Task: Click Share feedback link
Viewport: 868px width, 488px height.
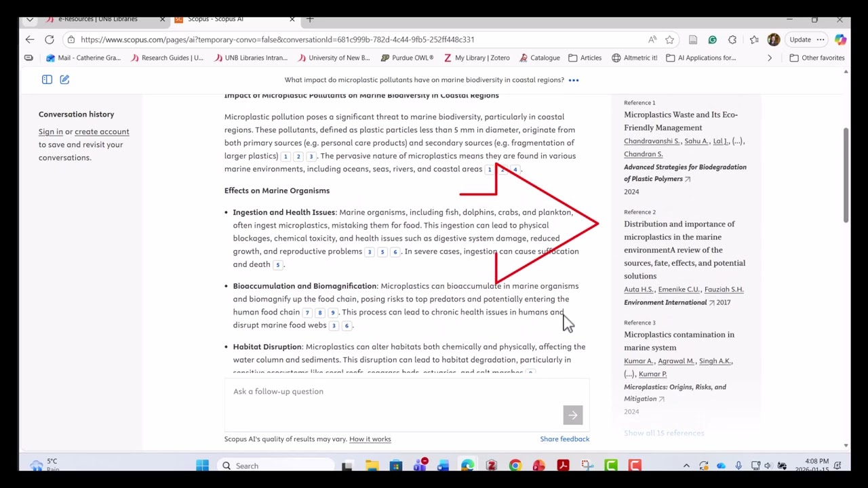Action: click(565, 439)
